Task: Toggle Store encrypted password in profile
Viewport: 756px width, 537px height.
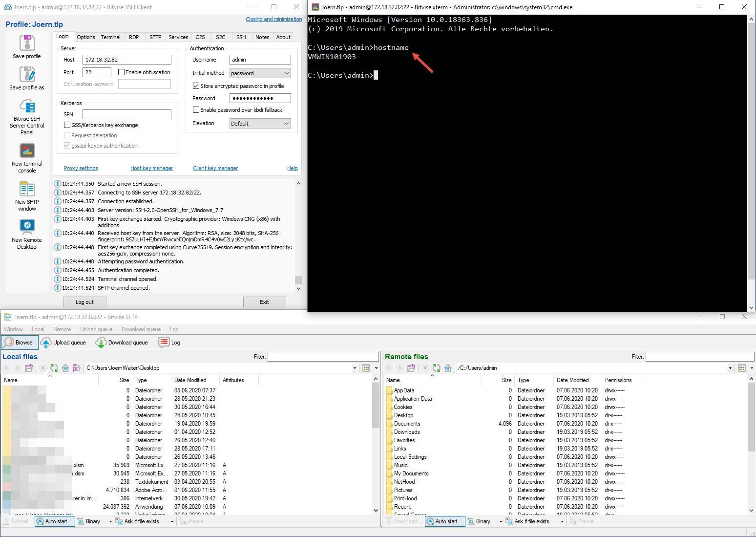Action: (196, 86)
